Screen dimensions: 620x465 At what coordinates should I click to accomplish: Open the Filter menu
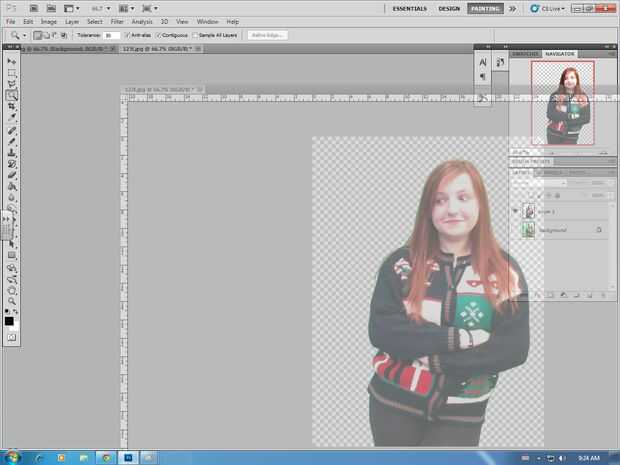point(117,22)
